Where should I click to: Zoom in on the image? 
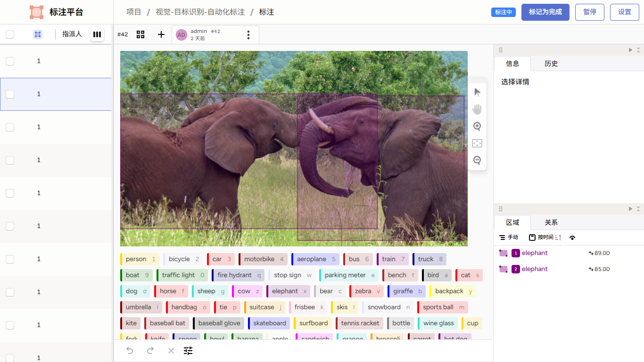(477, 126)
